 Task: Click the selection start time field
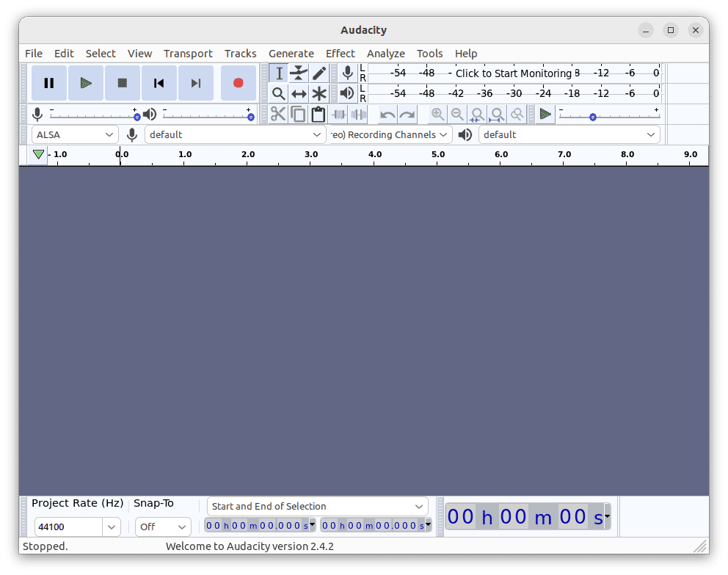coord(257,524)
